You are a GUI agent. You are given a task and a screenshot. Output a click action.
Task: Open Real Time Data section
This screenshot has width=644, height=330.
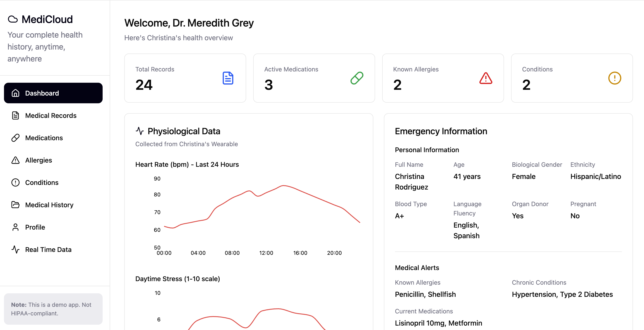pyautogui.click(x=48, y=249)
